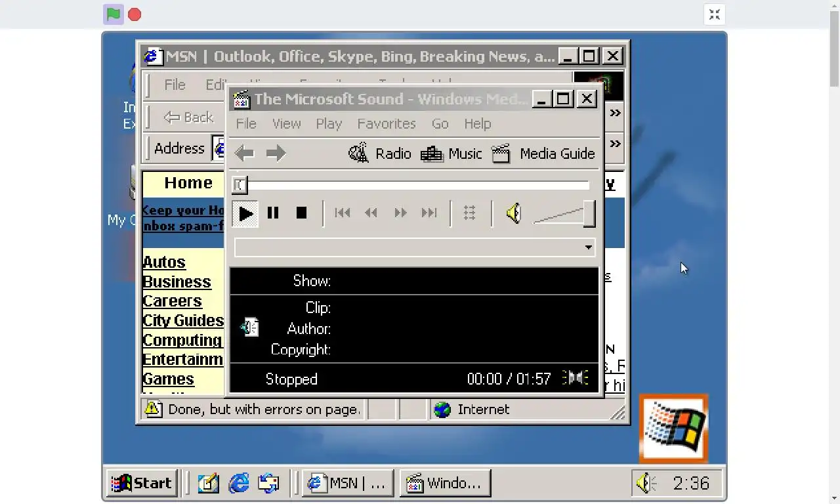
Task: Click the Internet zone globe icon
Action: (443, 409)
